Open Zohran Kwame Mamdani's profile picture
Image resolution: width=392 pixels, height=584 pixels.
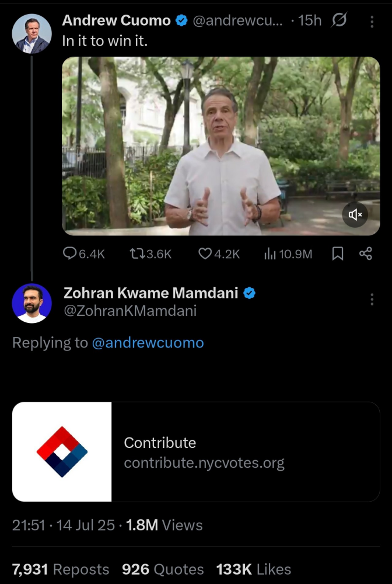click(x=32, y=303)
